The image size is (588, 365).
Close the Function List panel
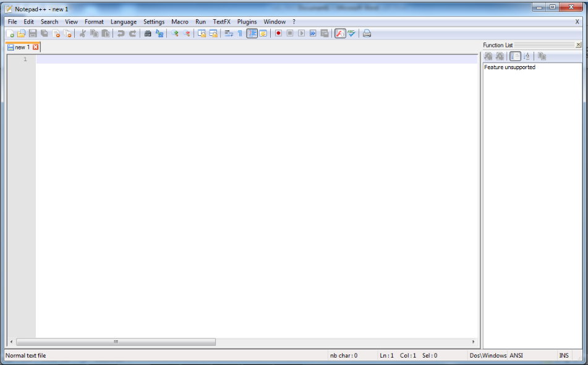(578, 45)
